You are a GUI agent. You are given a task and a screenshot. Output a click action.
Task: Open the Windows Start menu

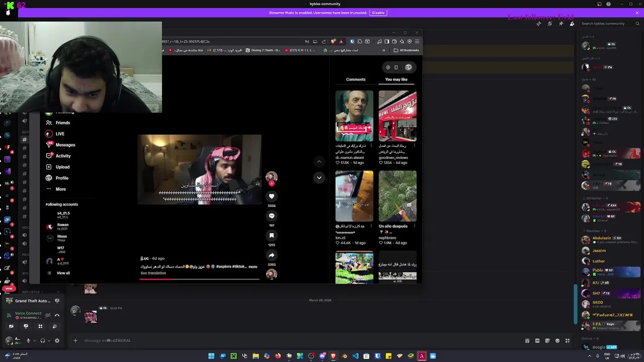[211, 356]
